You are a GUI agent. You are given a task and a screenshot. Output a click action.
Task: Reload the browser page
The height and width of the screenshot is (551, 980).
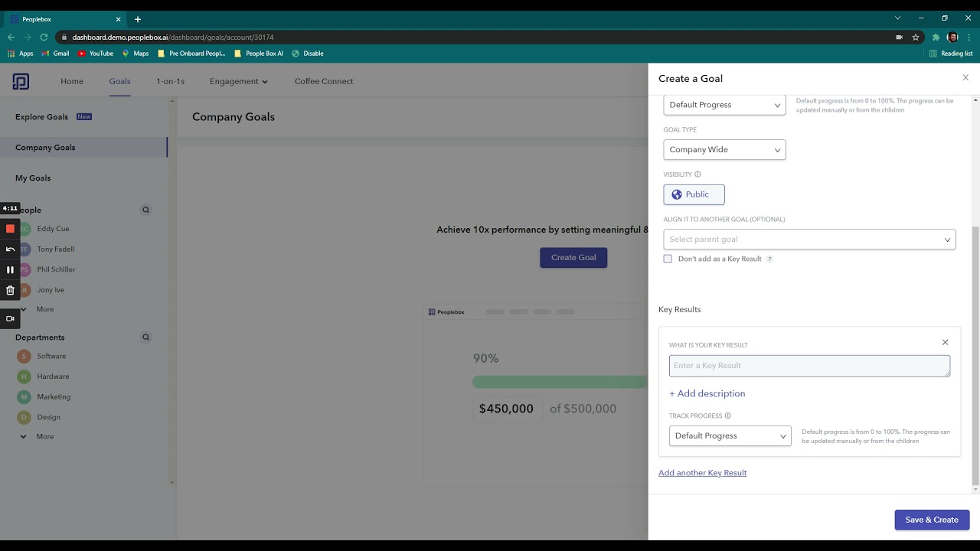(x=44, y=37)
